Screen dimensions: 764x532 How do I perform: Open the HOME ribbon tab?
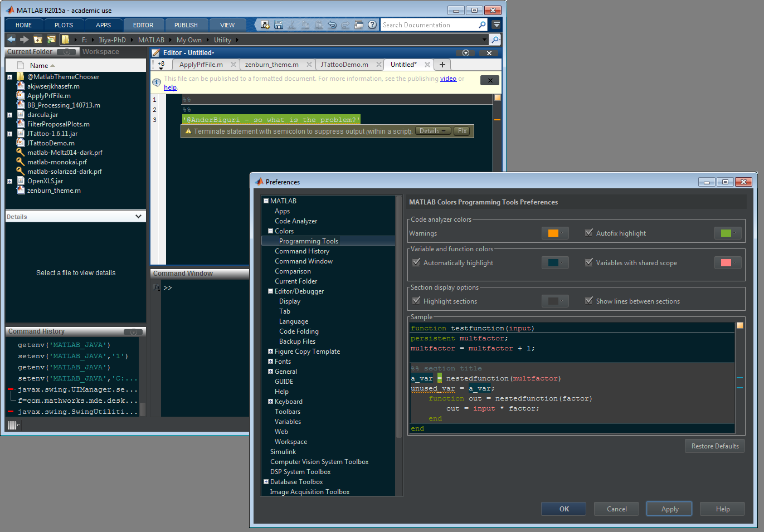[x=23, y=25]
